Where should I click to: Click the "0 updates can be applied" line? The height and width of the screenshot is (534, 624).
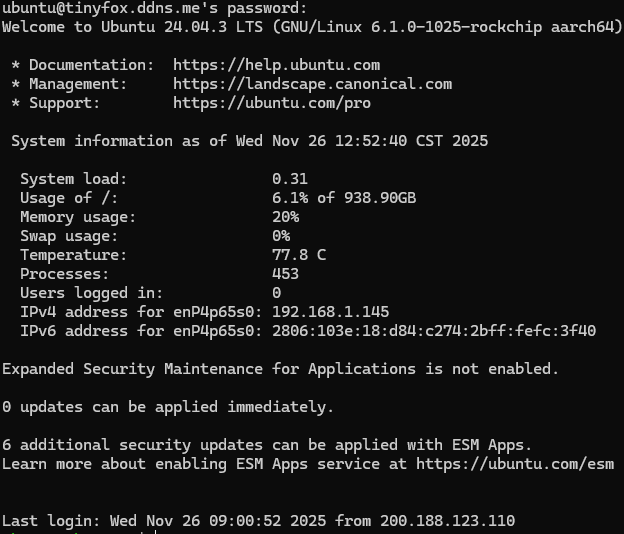pyautogui.click(x=168, y=407)
